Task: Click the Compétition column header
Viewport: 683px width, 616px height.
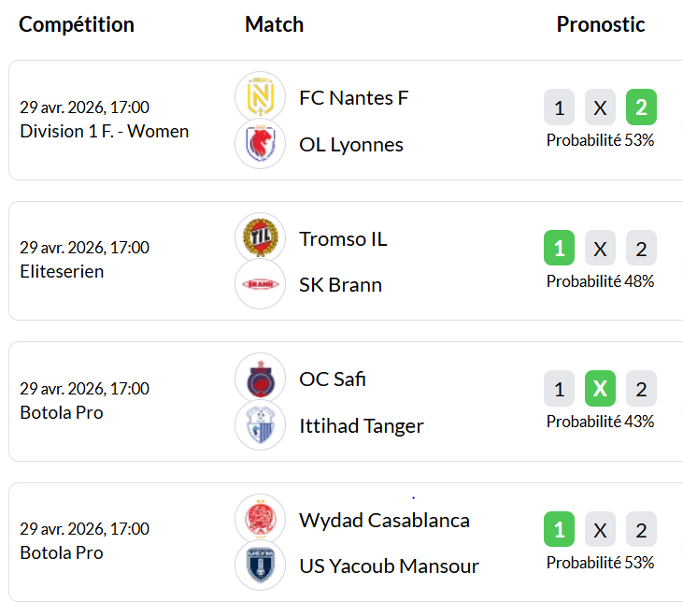Action: point(77,24)
